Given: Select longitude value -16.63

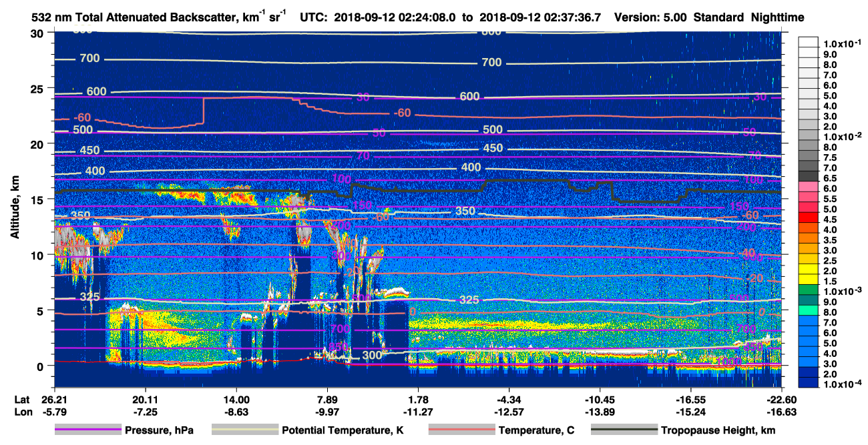Looking at the screenshot, I should click(x=781, y=412).
